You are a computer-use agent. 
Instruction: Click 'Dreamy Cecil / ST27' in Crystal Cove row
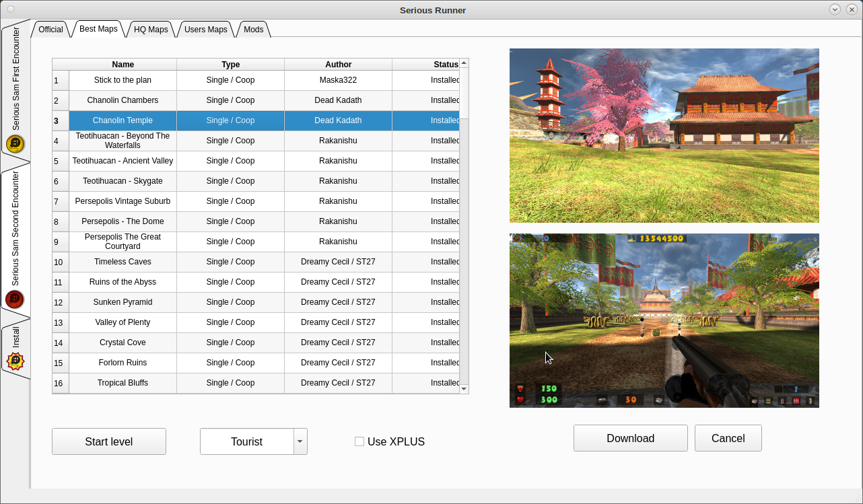(339, 343)
